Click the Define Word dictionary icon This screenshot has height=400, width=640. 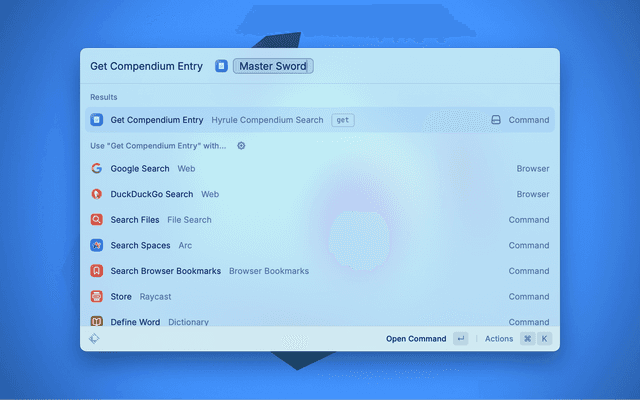tap(97, 321)
